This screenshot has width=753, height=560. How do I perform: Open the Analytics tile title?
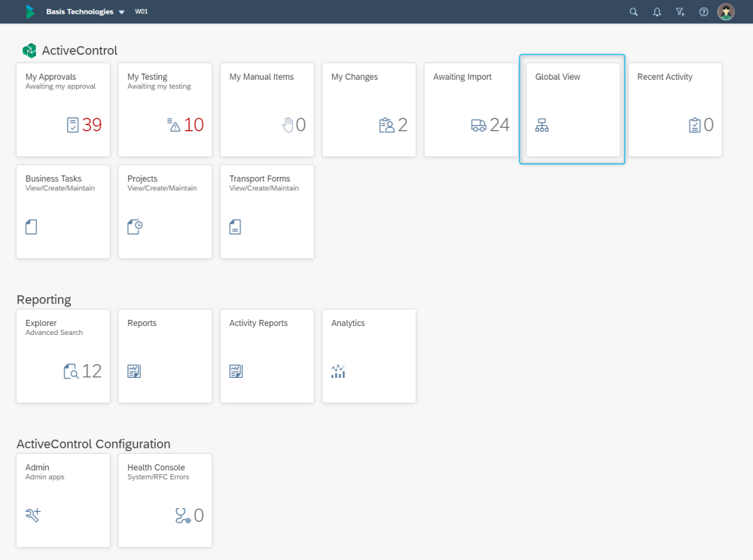[x=348, y=323]
